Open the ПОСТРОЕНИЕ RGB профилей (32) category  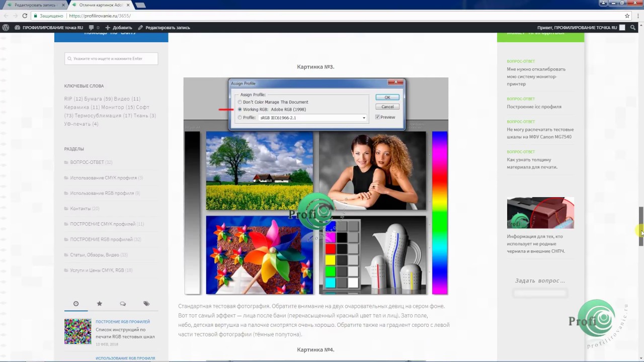[106, 239]
